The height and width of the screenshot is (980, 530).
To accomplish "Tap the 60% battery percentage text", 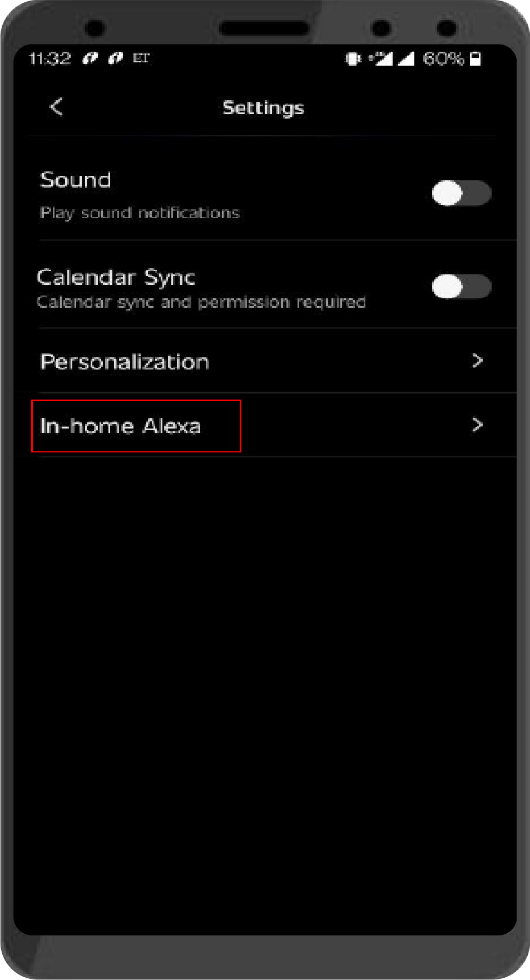I will 443,58.
